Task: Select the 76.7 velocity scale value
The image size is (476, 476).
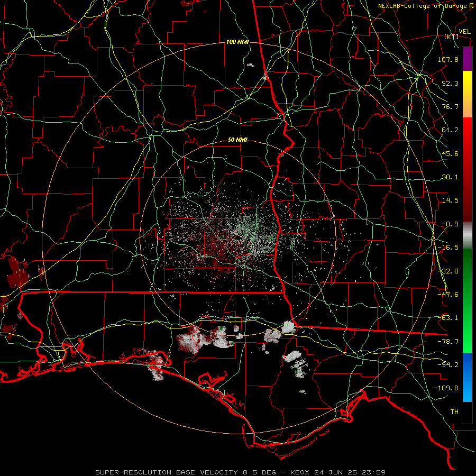Action: point(450,106)
